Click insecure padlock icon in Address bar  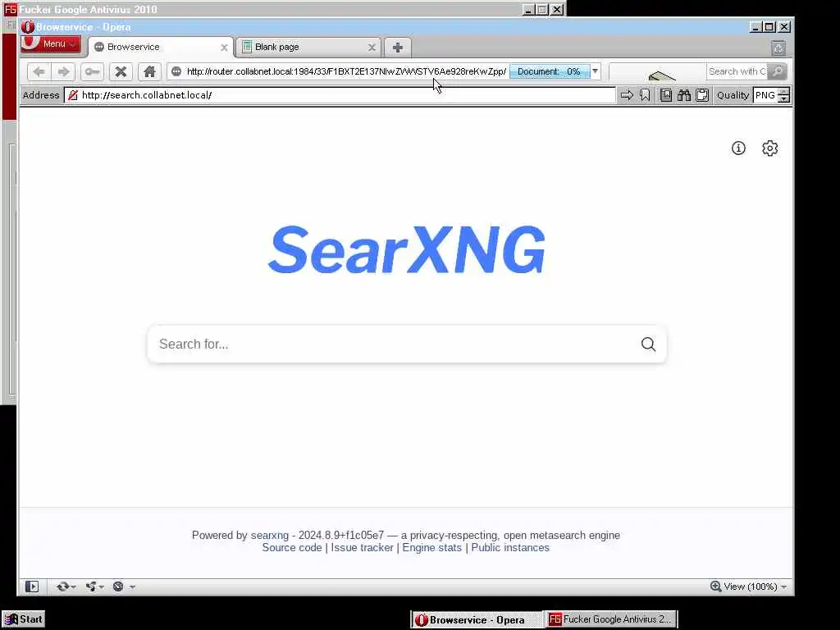[x=73, y=95]
